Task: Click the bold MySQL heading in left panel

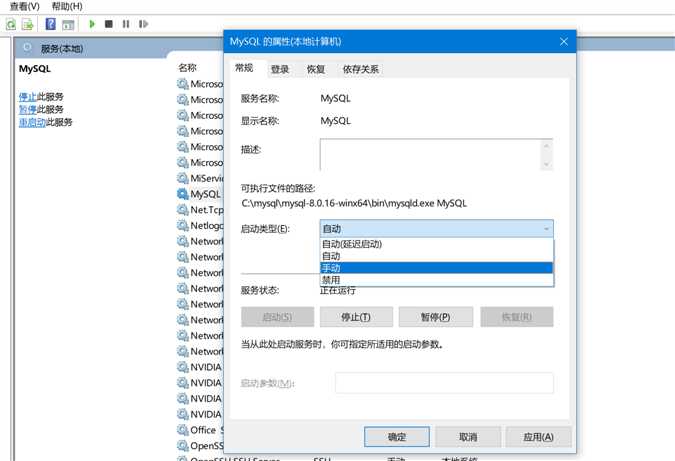Action: click(x=35, y=69)
